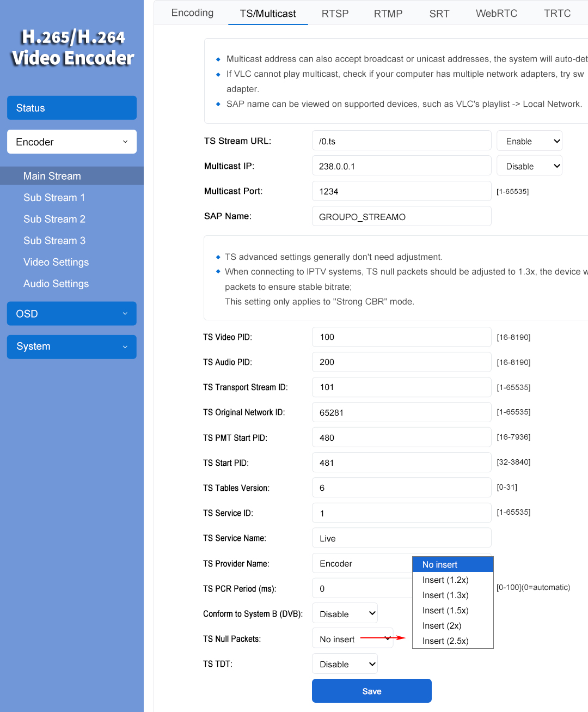
Task: Choose Insert (1.2x) option
Action: point(453,580)
